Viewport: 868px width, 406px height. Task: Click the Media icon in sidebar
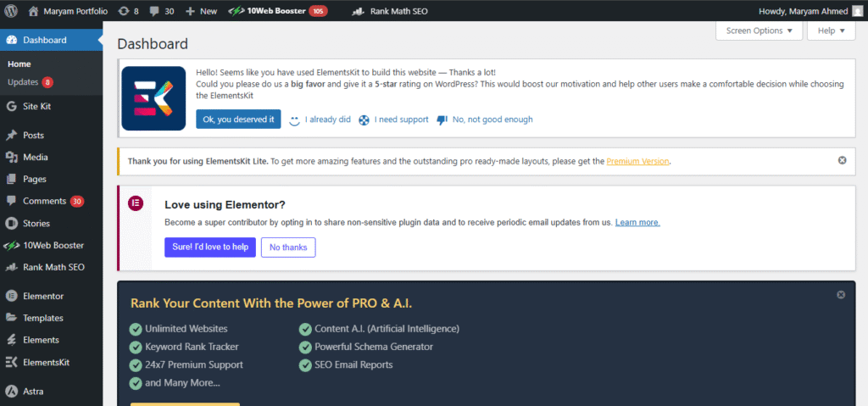11,158
